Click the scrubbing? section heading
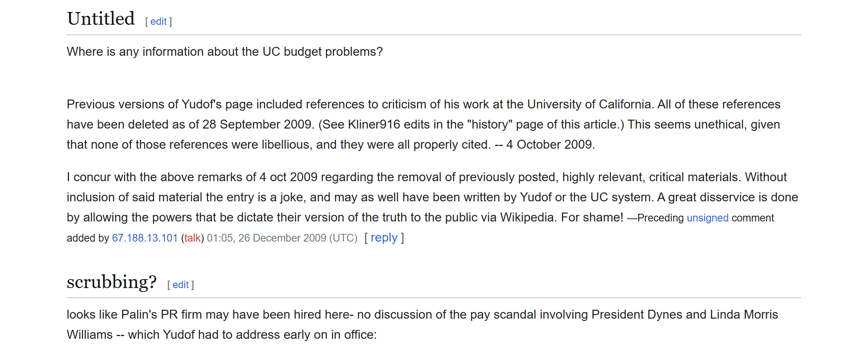The height and width of the screenshot is (350, 868). pos(112,282)
